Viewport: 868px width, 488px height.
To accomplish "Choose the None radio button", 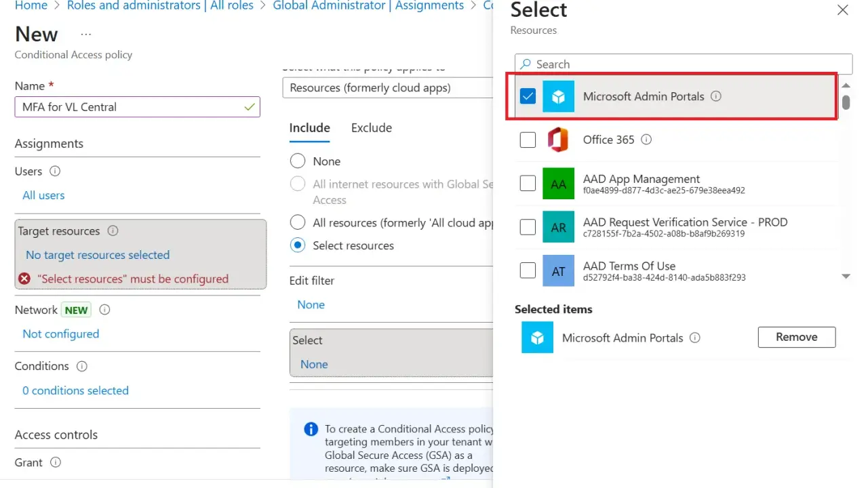I will 297,161.
